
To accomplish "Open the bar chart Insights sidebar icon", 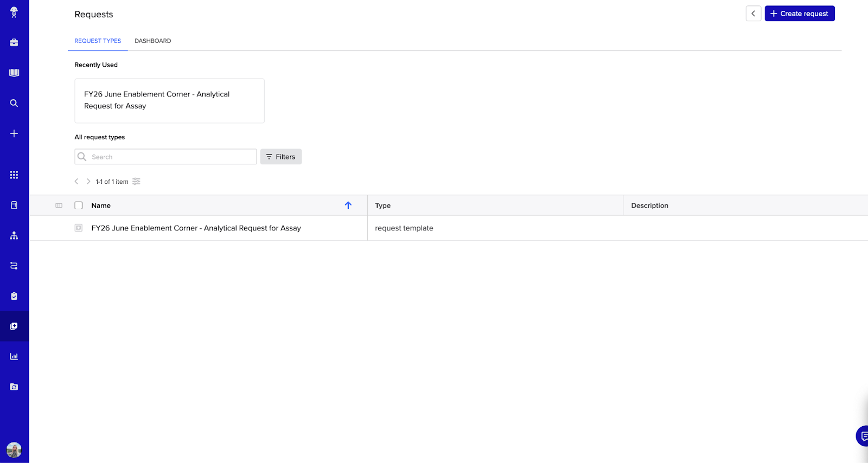I will tap(14, 357).
